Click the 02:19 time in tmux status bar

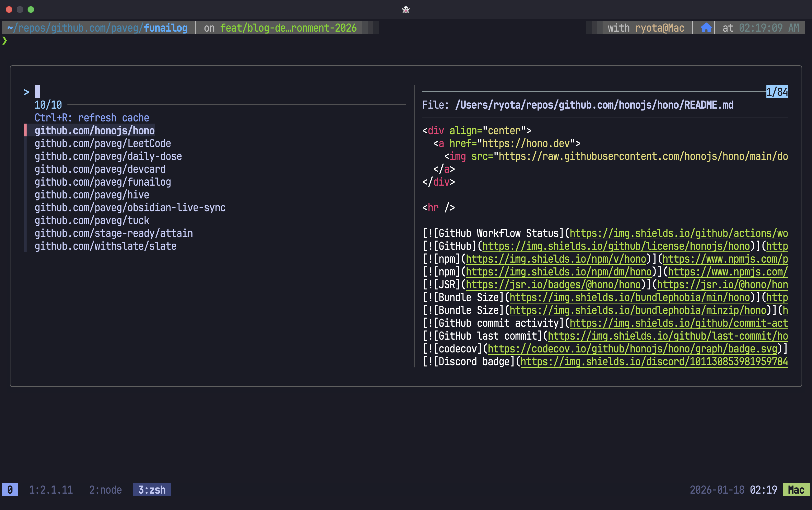[764, 489]
